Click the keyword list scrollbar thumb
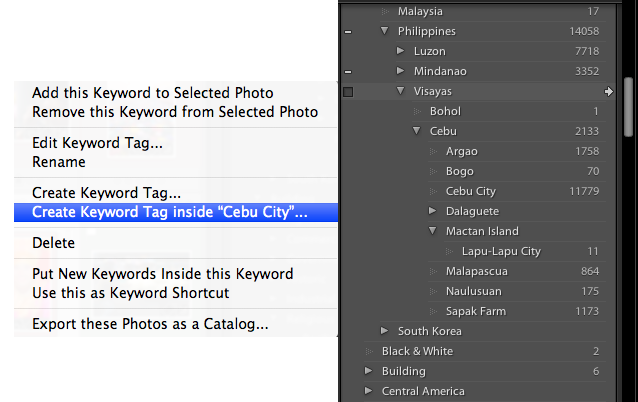This screenshot has width=638, height=402. pos(629,107)
